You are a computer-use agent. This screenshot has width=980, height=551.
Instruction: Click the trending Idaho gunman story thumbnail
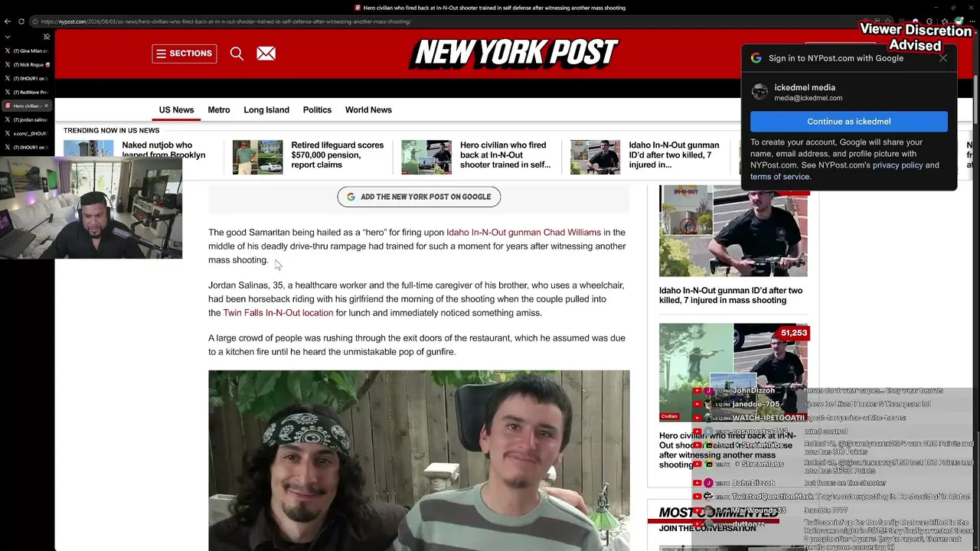point(596,157)
